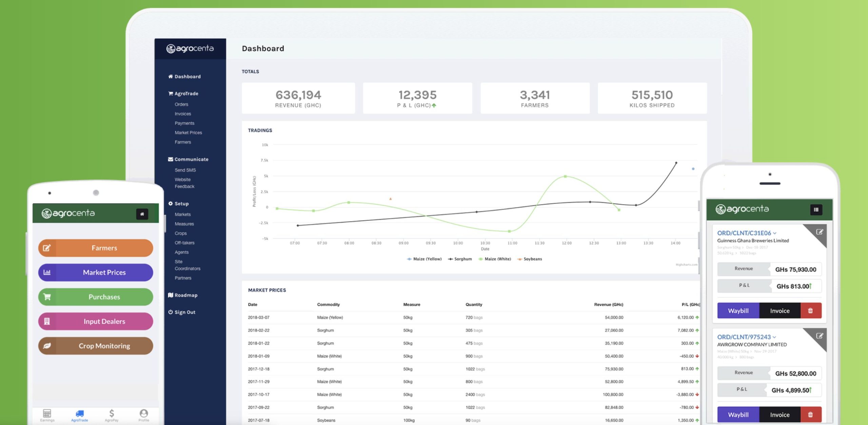This screenshot has width=868, height=425.
Task: Toggle Soybeans series in chart legend
Action: click(x=530, y=259)
